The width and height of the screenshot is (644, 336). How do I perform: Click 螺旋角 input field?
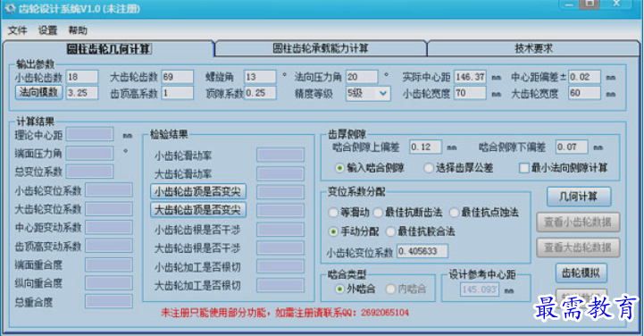[260, 77]
